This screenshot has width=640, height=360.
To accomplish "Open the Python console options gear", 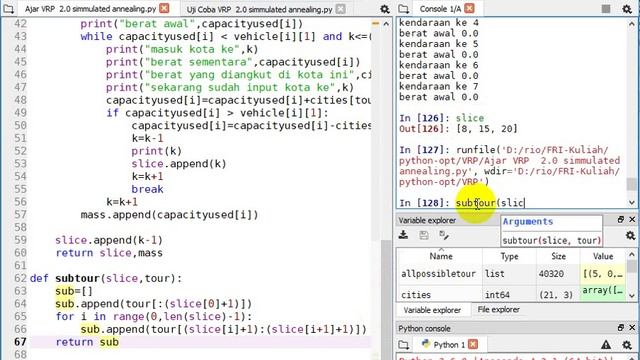I will [x=627, y=345].
